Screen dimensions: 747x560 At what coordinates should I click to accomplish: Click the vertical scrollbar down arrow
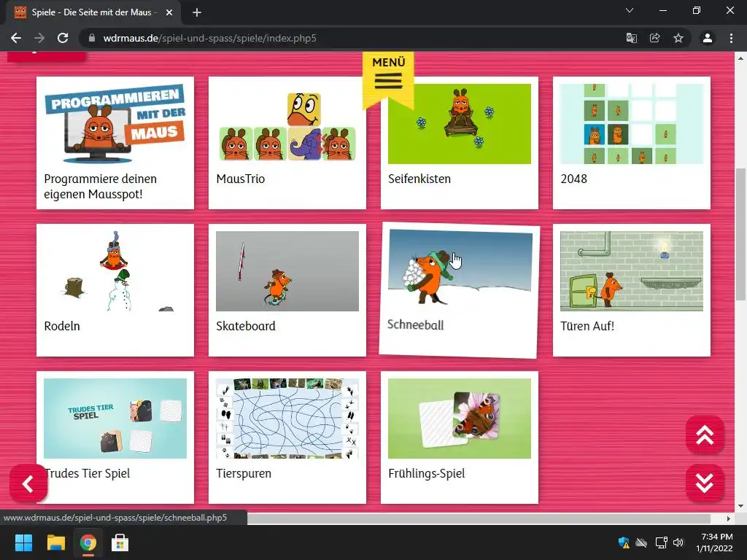coord(740,506)
